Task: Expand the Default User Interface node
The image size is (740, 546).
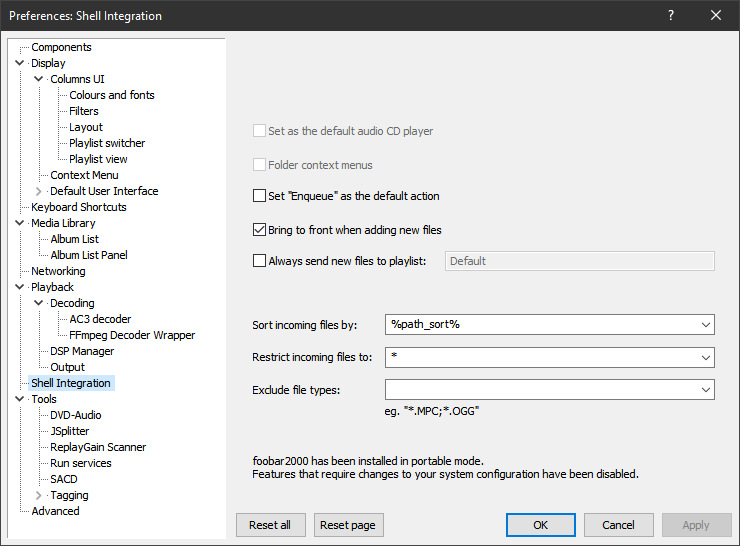Action: 39,191
